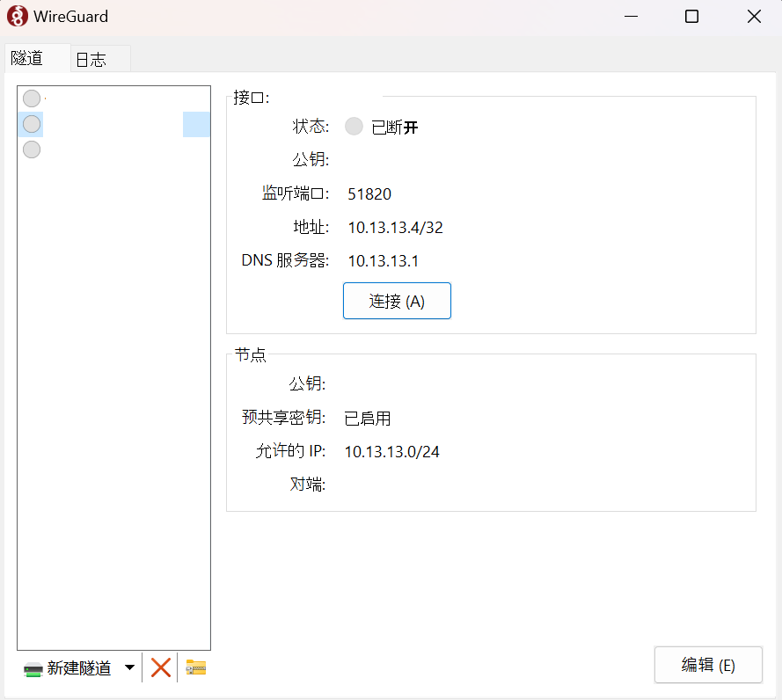
Task: Select the 隧道 tab
Action: [38, 58]
